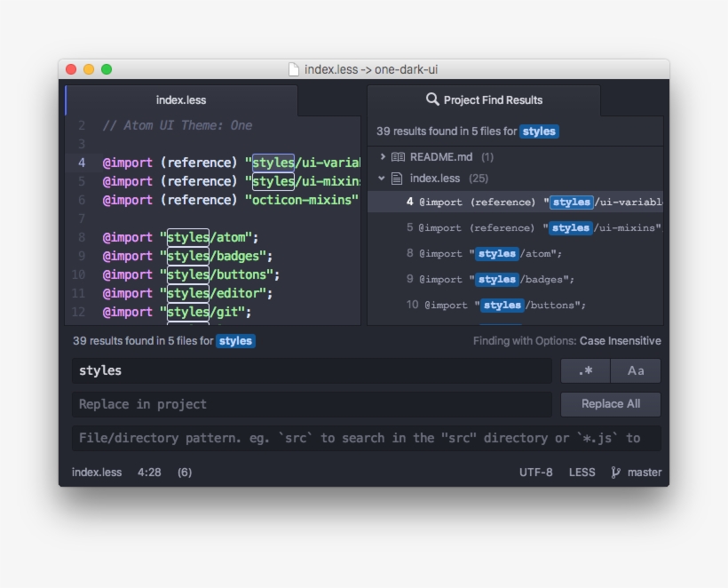
Task: Click the master git branch label
Action: [x=645, y=473]
